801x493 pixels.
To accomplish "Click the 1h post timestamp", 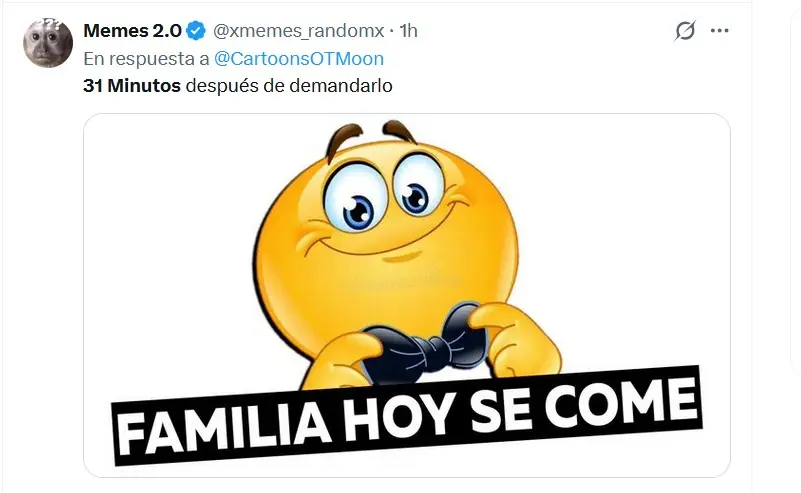I will [408, 31].
